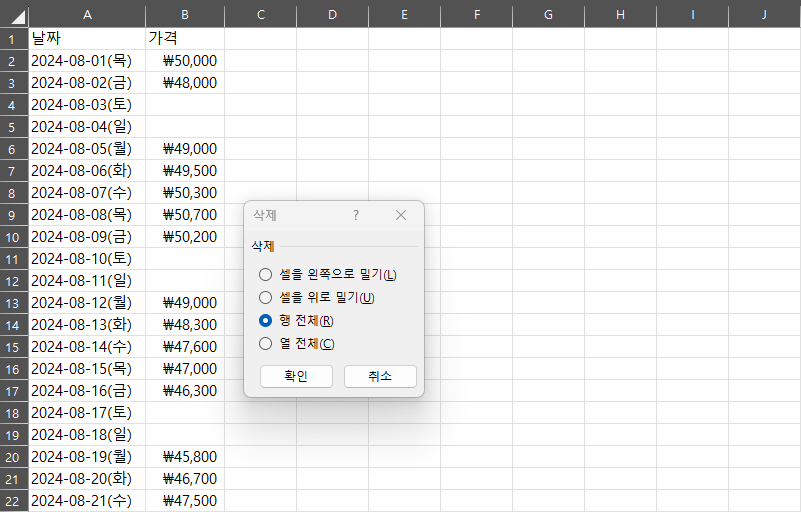Click cell '2024-08-21(수)'
The image size is (801, 512).
coord(87,500)
